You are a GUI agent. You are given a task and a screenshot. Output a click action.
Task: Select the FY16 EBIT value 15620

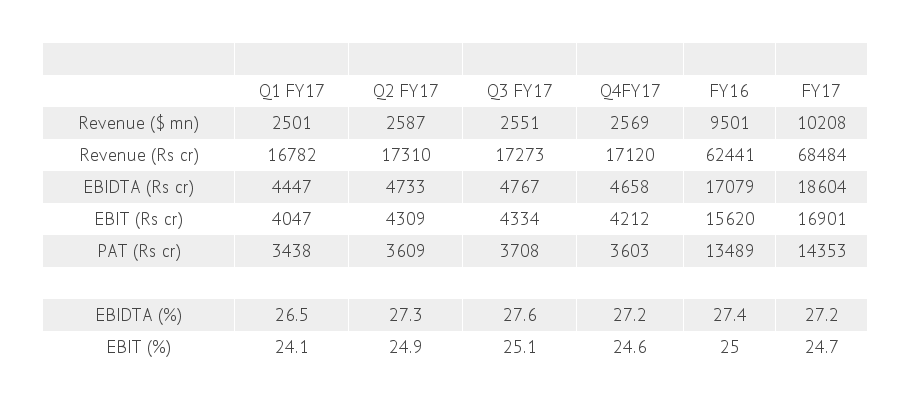click(729, 219)
